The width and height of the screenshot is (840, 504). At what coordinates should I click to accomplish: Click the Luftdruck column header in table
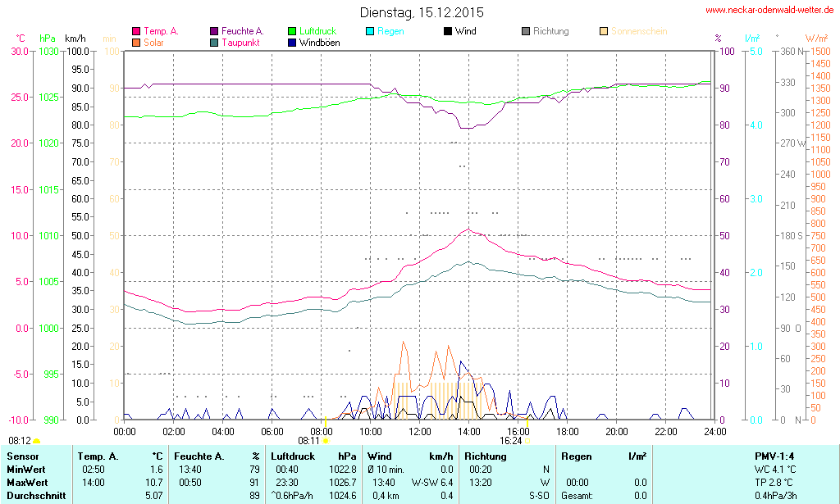tap(292, 456)
